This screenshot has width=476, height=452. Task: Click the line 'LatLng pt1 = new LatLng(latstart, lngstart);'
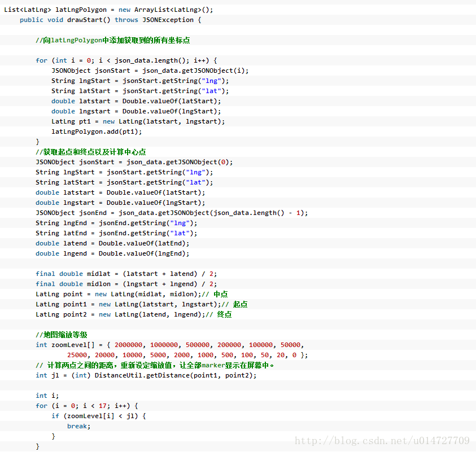[x=138, y=122]
